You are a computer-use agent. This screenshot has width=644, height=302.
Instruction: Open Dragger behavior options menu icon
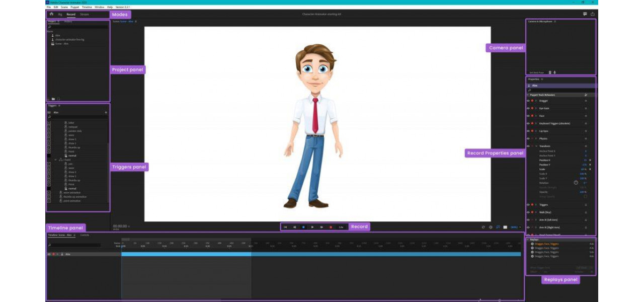(x=586, y=101)
